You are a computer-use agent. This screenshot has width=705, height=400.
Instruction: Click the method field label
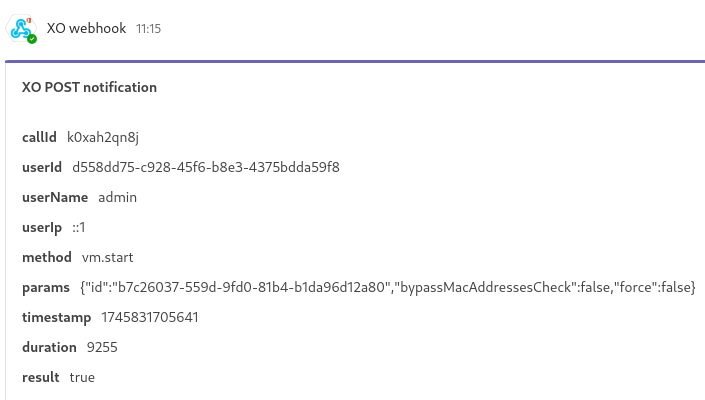(47, 258)
